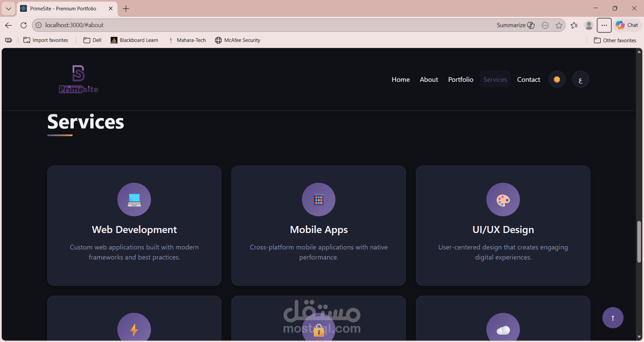
Task: Click the scroll-to-top arrow button
Action: point(613,318)
